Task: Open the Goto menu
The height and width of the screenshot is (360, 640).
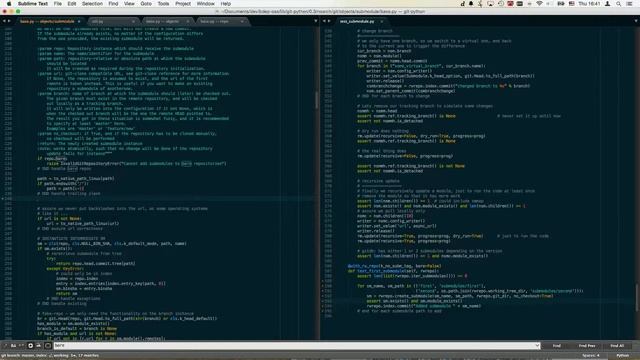Action: coord(146,4)
